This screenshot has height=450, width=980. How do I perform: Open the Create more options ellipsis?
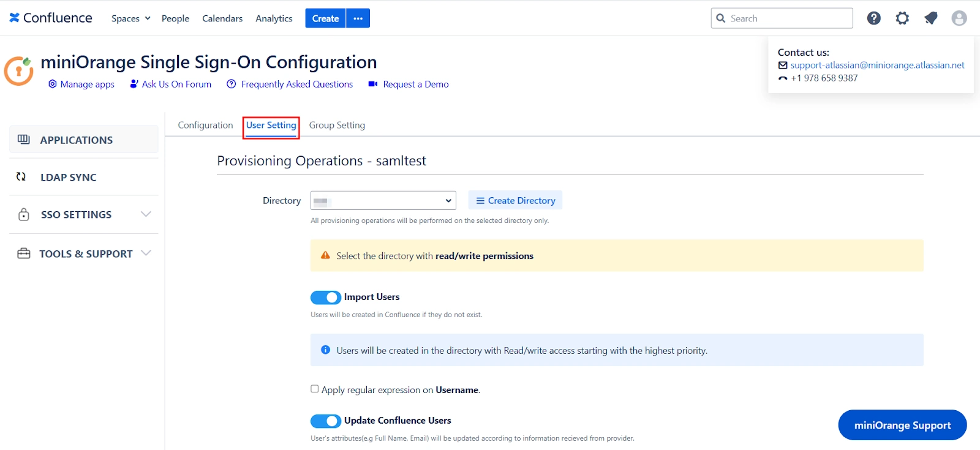point(358,18)
